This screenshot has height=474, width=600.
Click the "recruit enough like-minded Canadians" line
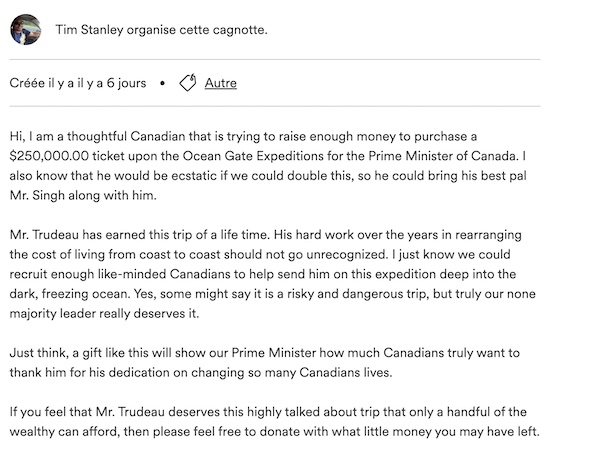pyautogui.click(x=263, y=274)
